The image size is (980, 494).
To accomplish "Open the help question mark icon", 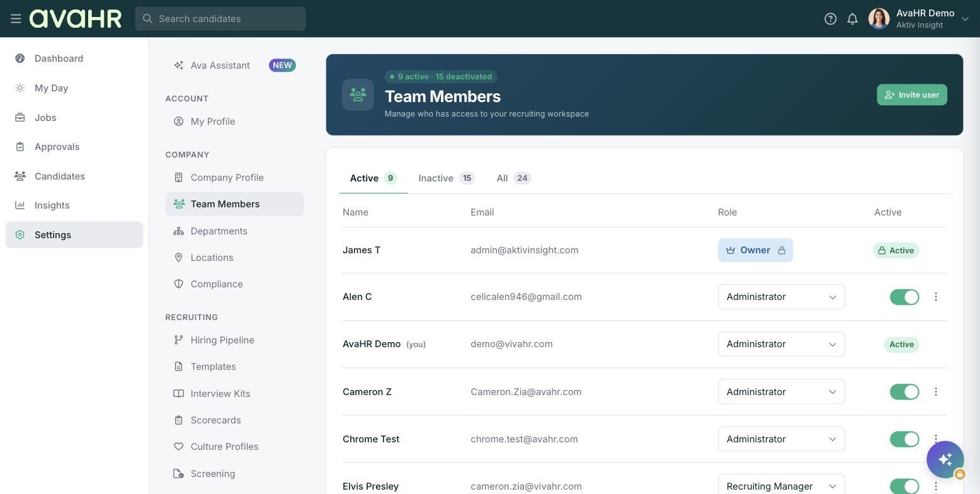I will tap(830, 19).
